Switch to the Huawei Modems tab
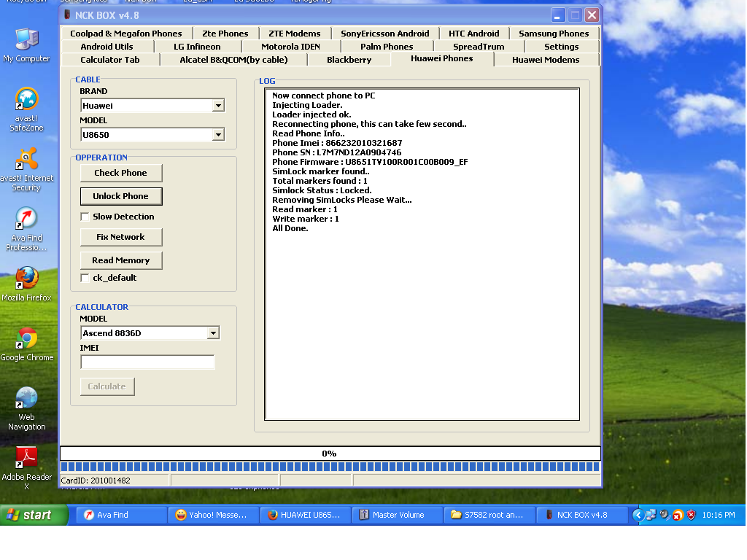The image size is (747, 560). 546,60
